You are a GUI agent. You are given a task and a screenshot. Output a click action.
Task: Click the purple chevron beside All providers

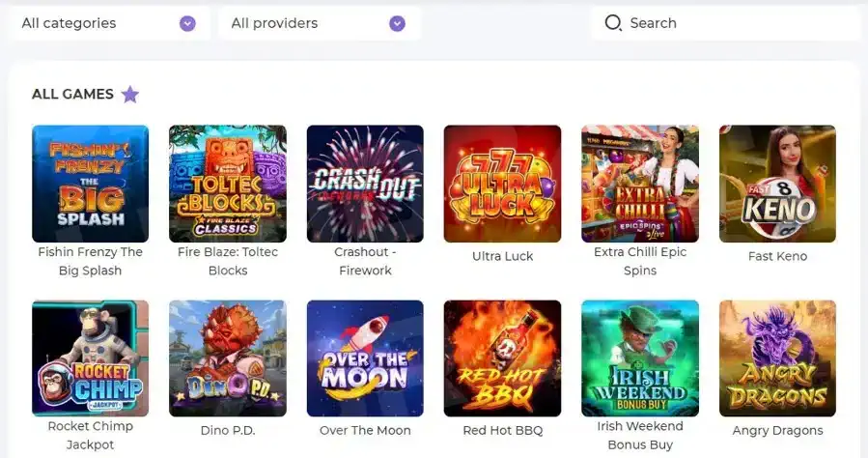click(397, 23)
